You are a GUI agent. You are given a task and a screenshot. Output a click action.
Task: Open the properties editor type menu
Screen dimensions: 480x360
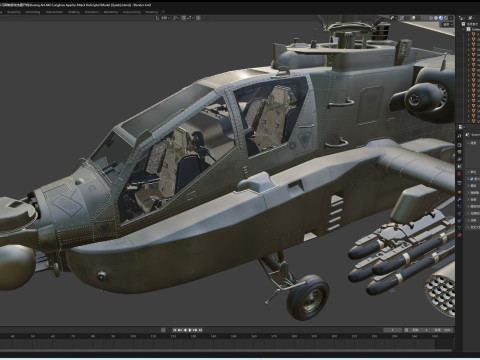coord(461,127)
